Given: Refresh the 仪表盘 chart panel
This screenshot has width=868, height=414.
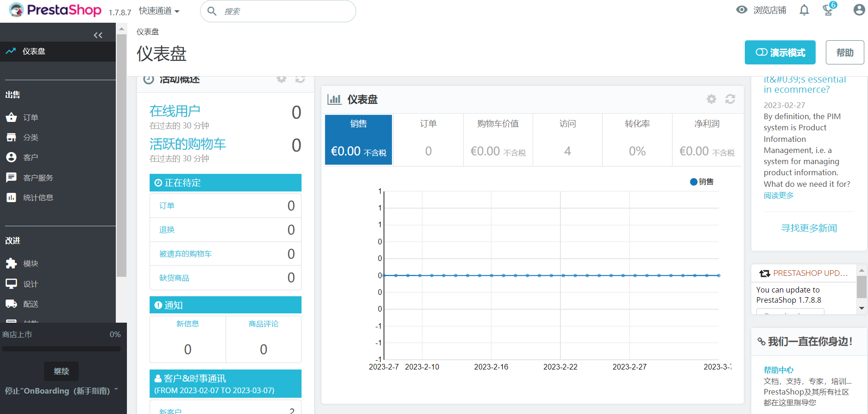Looking at the screenshot, I should [730, 99].
